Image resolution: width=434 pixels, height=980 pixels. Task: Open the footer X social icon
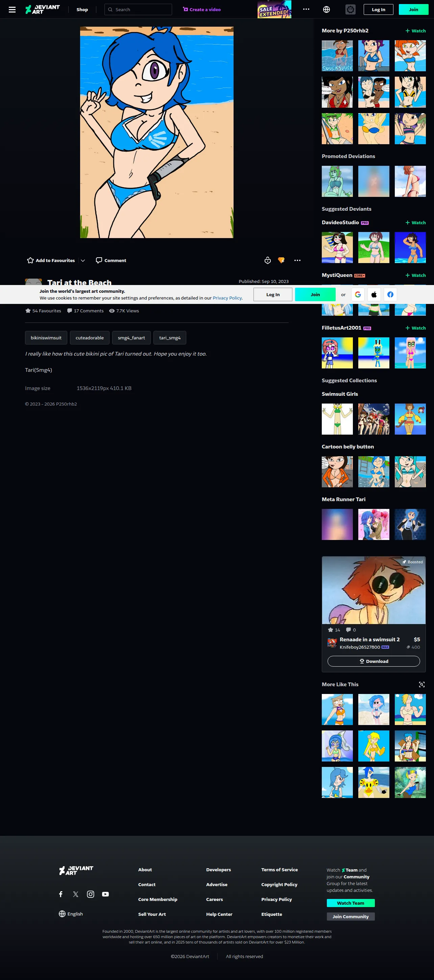tap(75, 894)
